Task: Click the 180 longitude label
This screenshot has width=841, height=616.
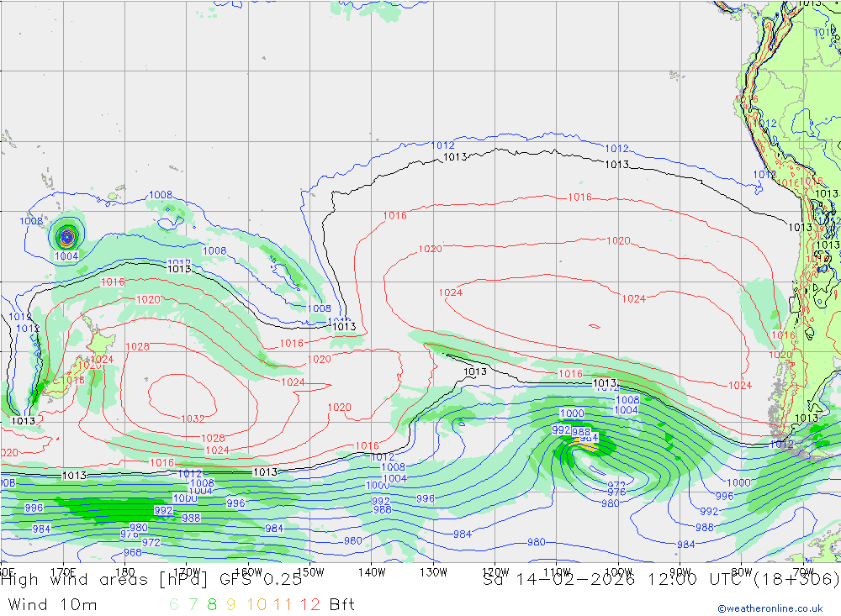Action: pyautogui.click(x=125, y=572)
